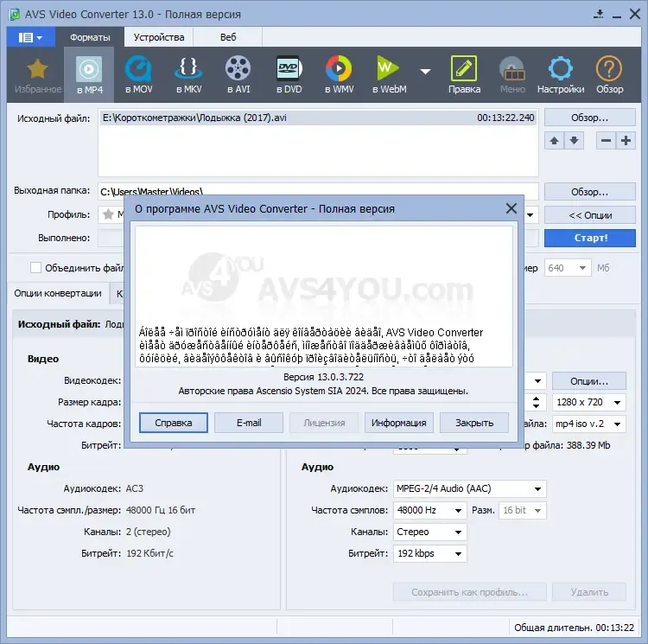Remove file with minus button
This screenshot has width=648, height=644.
[x=606, y=141]
